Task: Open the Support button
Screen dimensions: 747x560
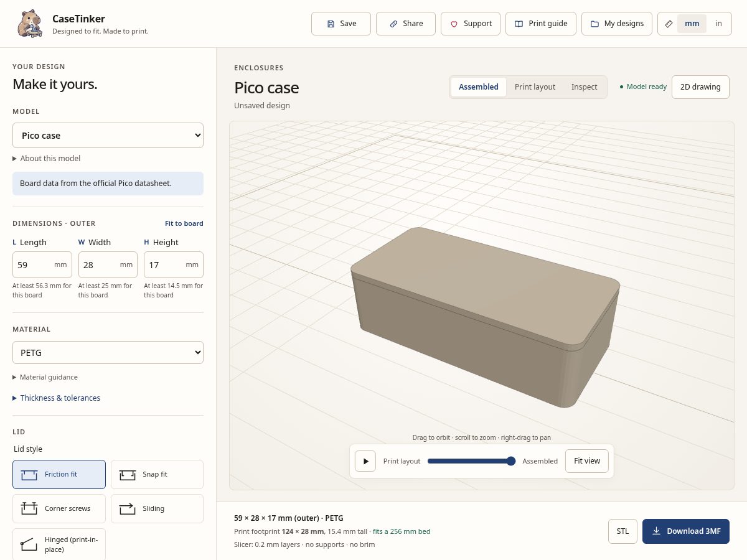Action: (x=471, y=24)
